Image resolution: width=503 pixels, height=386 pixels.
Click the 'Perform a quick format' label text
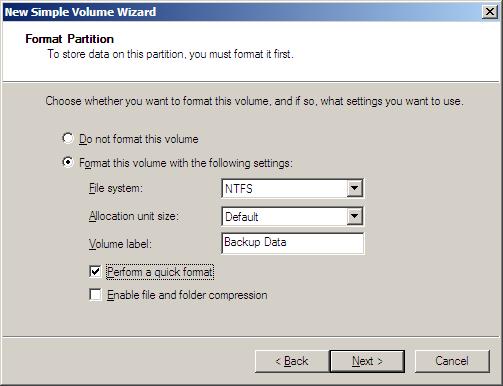point(160,272)
